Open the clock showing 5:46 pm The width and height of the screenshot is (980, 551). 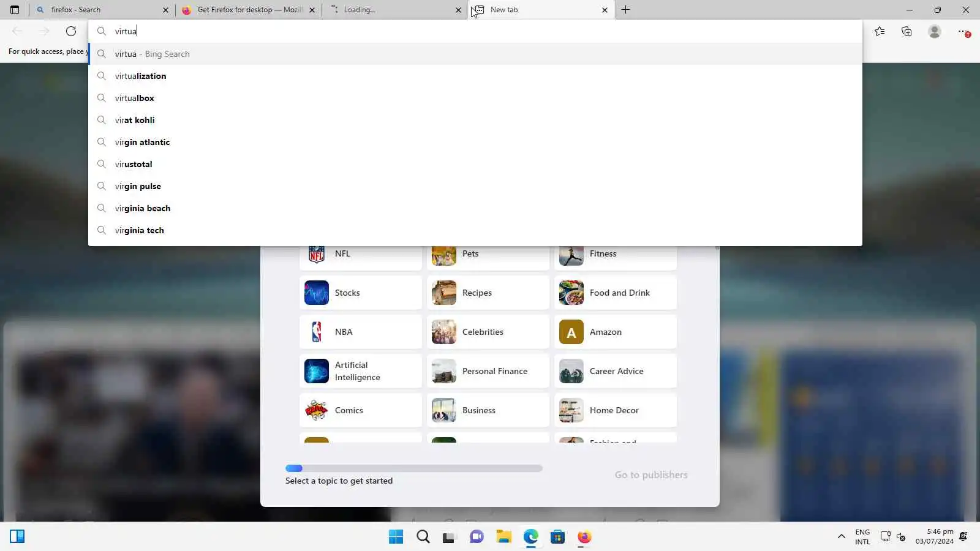[x=935, y=537]
